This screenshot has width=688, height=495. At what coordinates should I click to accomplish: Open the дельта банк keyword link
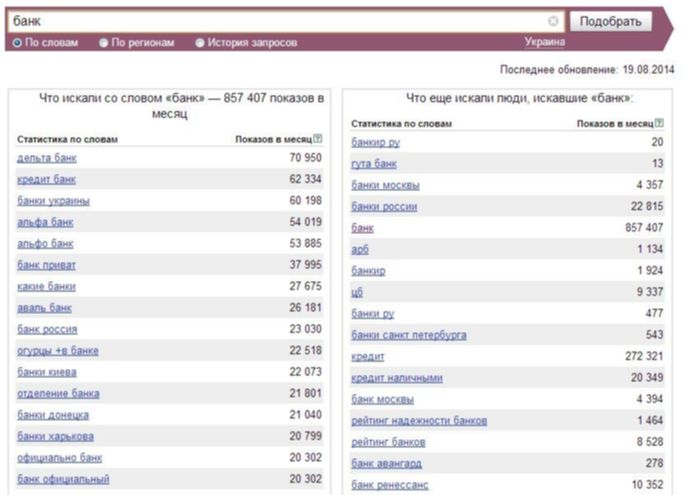click(47, 158)
